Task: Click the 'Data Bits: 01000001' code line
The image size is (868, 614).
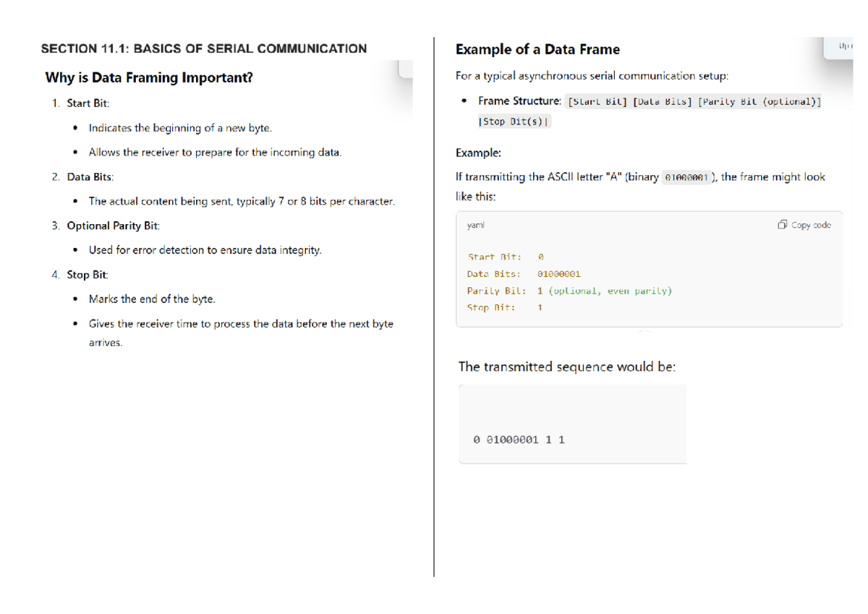Action: pyautogui.click(x=524, y=274)
